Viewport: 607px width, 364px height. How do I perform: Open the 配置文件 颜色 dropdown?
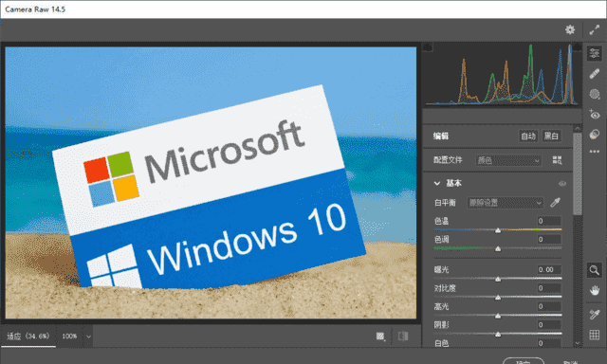(508, 160)
